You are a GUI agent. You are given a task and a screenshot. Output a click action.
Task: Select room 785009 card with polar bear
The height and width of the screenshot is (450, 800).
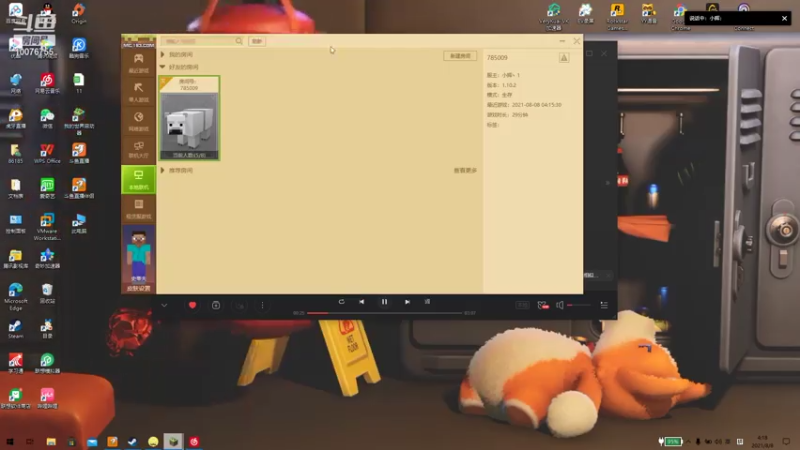(x=189, y=118)
